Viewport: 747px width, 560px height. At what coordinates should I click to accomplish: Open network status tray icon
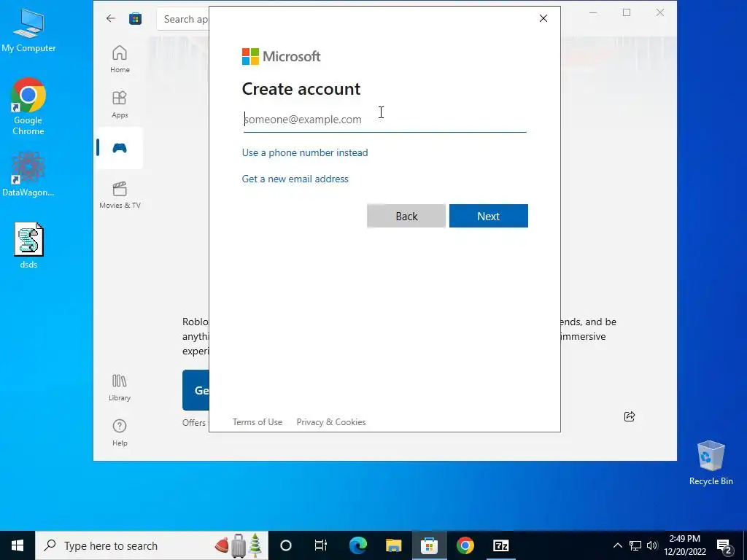[x=635, y=545]
